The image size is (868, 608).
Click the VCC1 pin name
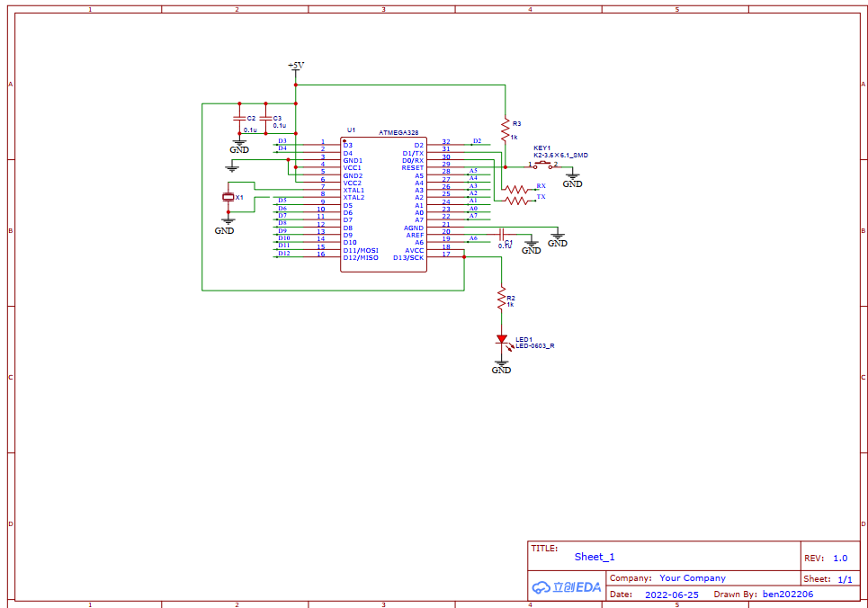352,168
